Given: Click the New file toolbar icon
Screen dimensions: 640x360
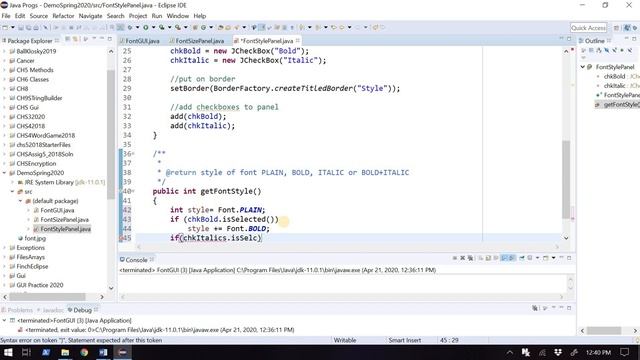Looking at the screenshot, I should [4, 28].
